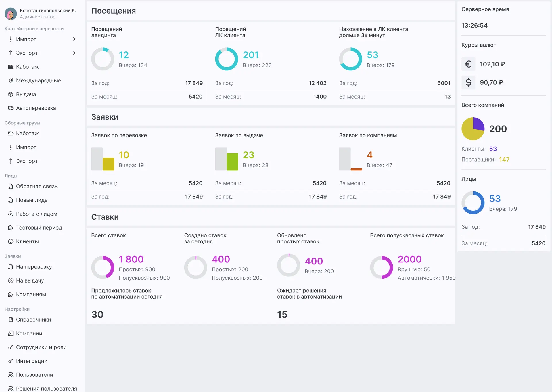Click the Компании building icon
The height and width of the screenshot is (392, 552).
(x=11, y=333)
